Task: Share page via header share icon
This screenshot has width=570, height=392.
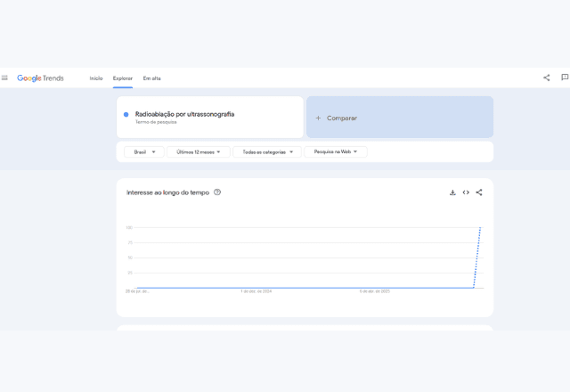Action: 546,78
